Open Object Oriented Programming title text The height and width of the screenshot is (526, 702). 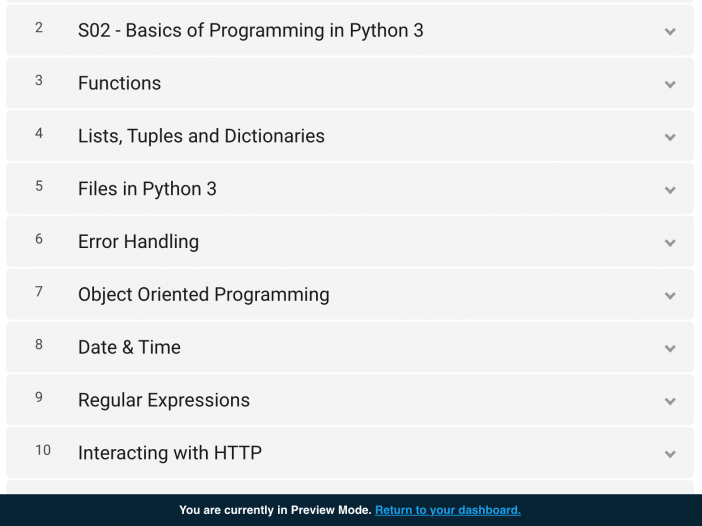click(204, 295)
